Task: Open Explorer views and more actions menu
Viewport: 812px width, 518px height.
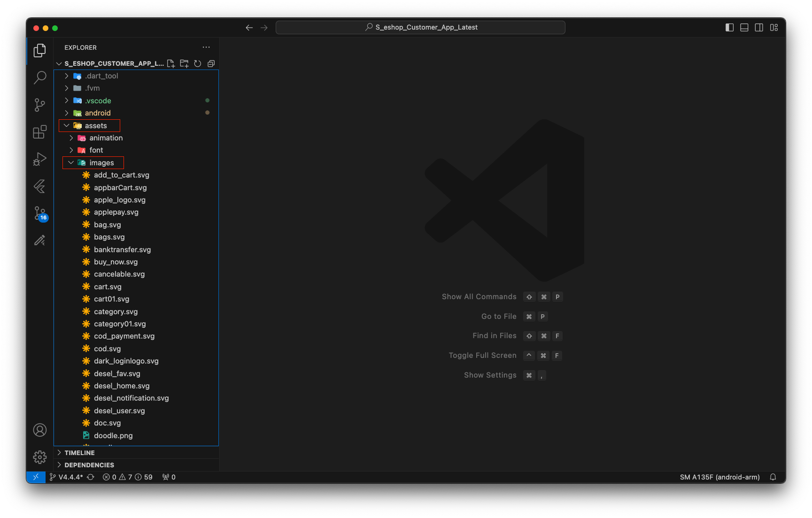Action: [x=206, y=47]
